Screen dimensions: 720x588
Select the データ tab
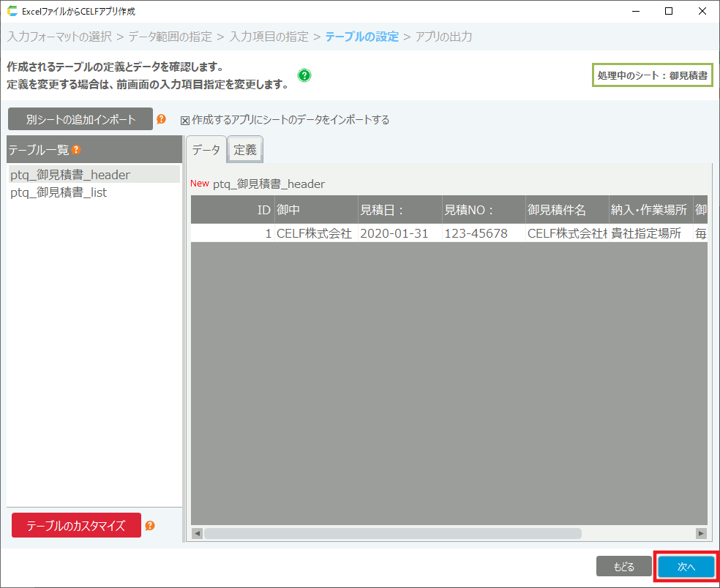pyautogui.click(x=206, y=150)
